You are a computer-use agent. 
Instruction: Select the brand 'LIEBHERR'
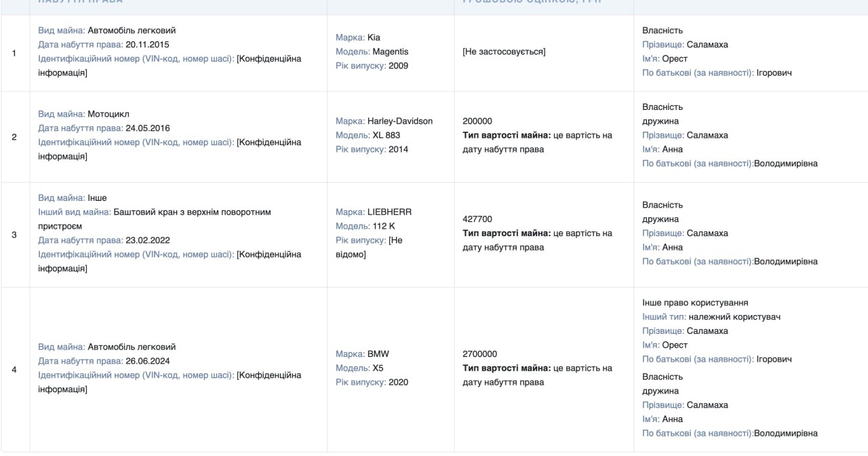[389, 212]
